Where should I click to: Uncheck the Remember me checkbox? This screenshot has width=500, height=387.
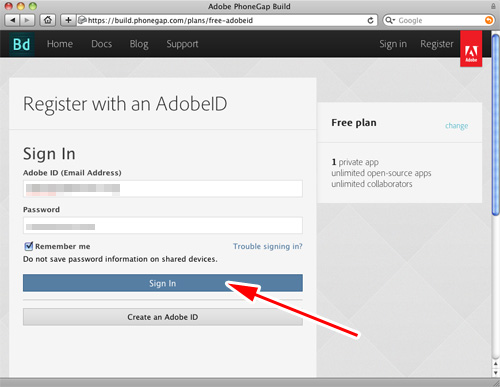(x=29, y=246)
